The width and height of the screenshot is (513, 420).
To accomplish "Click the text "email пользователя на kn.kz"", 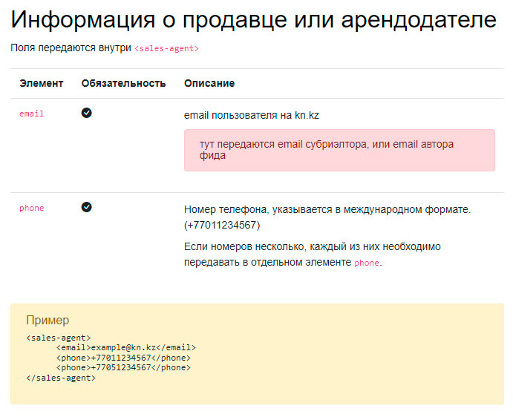I will pos(252,116).
